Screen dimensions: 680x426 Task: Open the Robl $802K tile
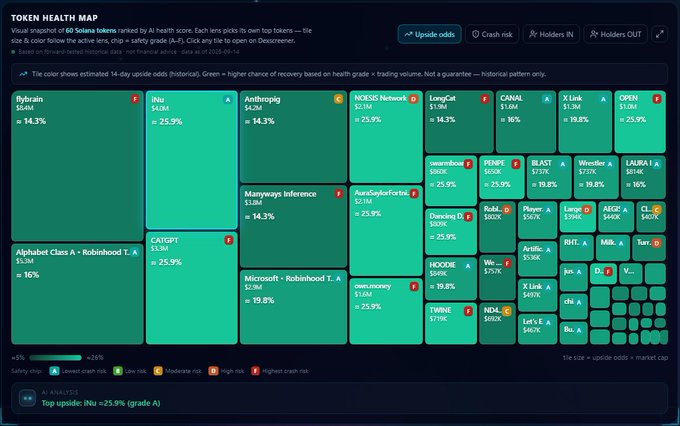(497, 226)
